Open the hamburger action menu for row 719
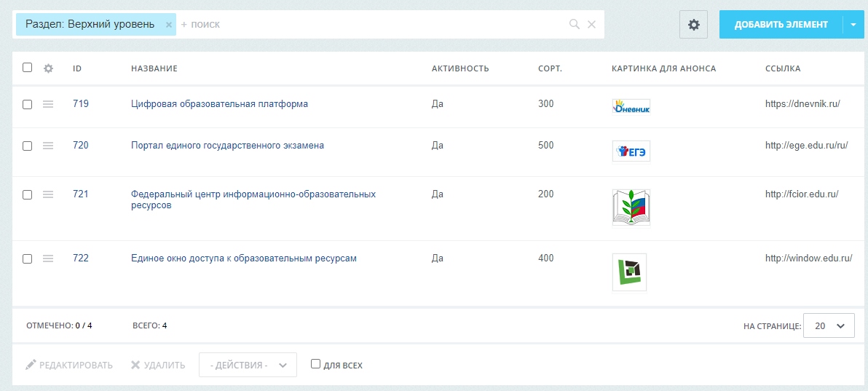Image resolution: width=868 pixels, height=391 pixels. [48, 104]
